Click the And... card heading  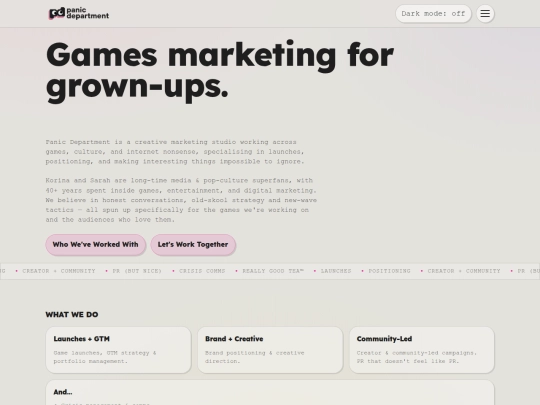click(63, 392)
